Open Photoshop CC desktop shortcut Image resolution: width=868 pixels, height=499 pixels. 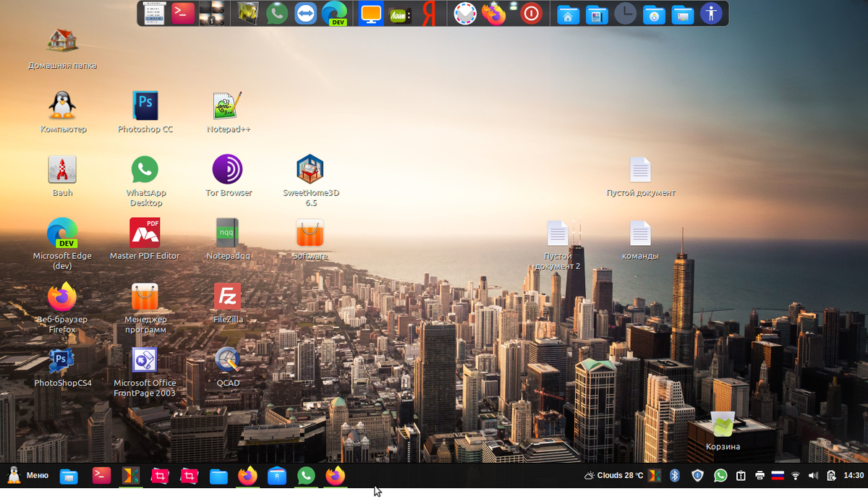pos(145,106)
